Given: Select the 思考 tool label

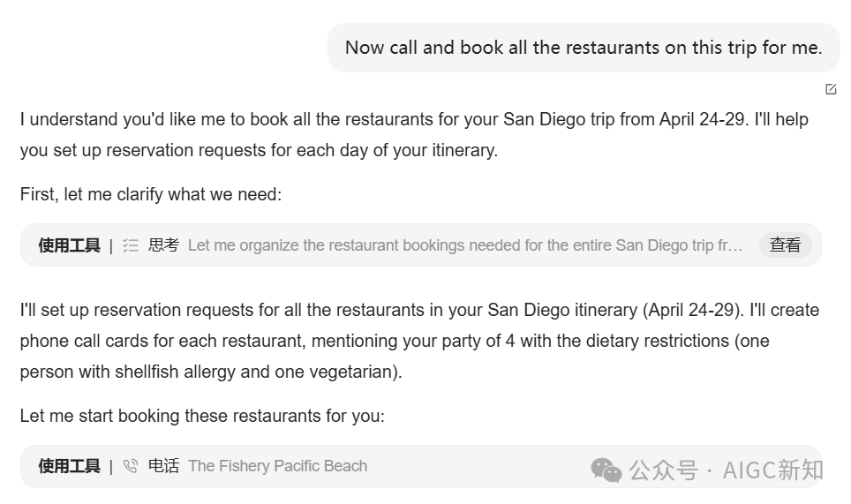Looking at the screenshot, I should click(163, 245).
